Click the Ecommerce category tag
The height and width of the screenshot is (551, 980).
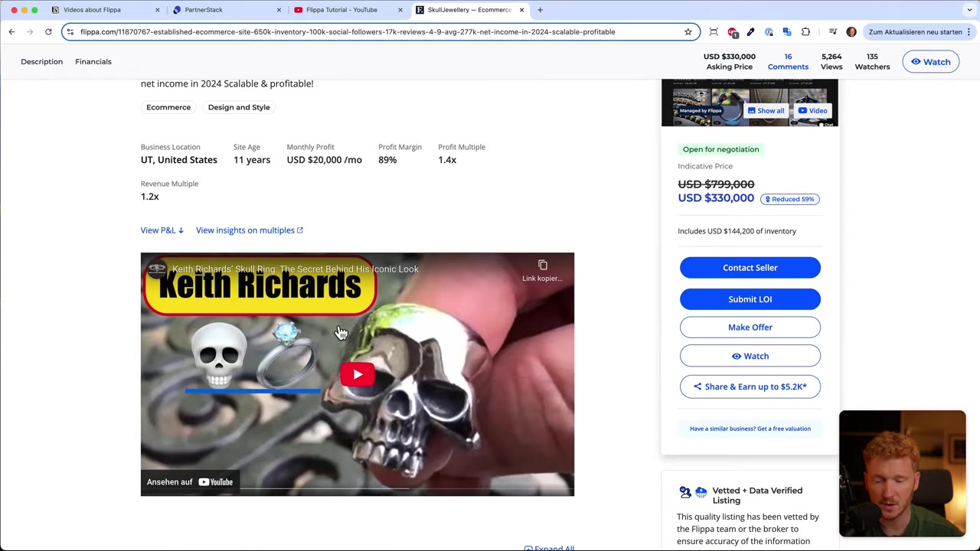168,107
